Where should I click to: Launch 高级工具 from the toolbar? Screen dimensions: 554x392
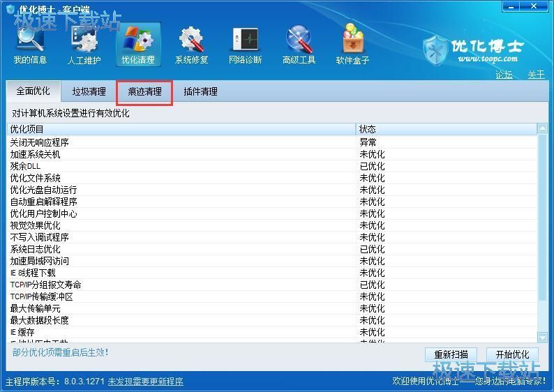[x=299, y=44]
